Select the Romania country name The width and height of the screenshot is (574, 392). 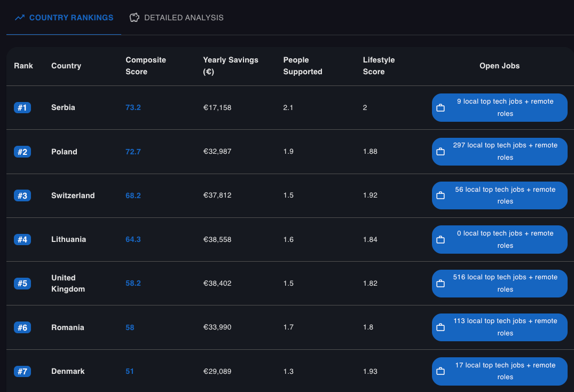click(68, 327)
